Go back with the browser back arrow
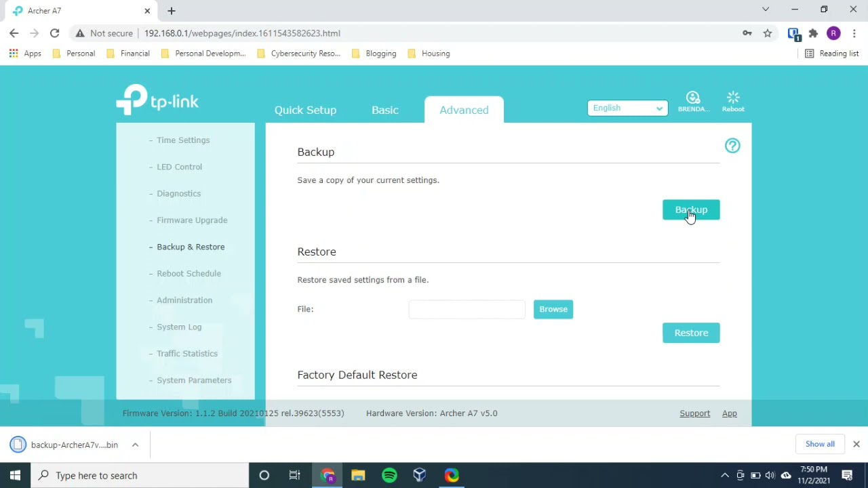Screen dimensions: 868x488 pos(14,33)
